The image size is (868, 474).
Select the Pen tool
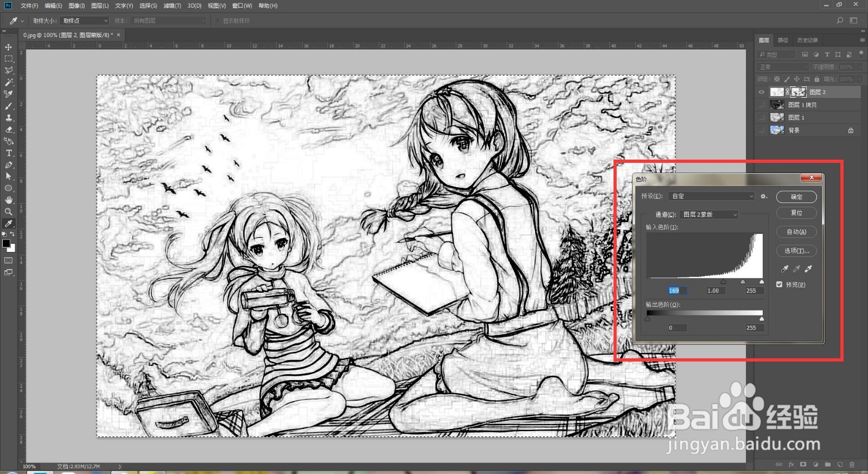point(9,165)
